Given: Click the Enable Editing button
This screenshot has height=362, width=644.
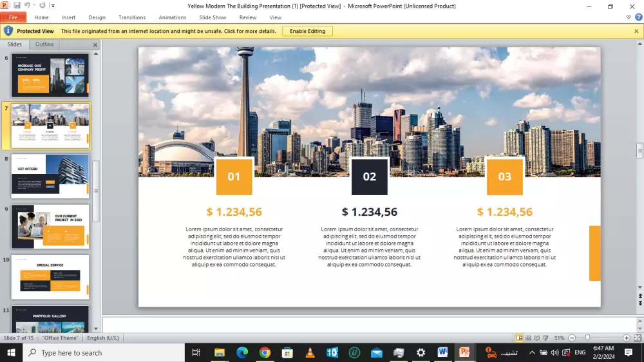Looking at the screenshot, I should (x=307, y=31).
